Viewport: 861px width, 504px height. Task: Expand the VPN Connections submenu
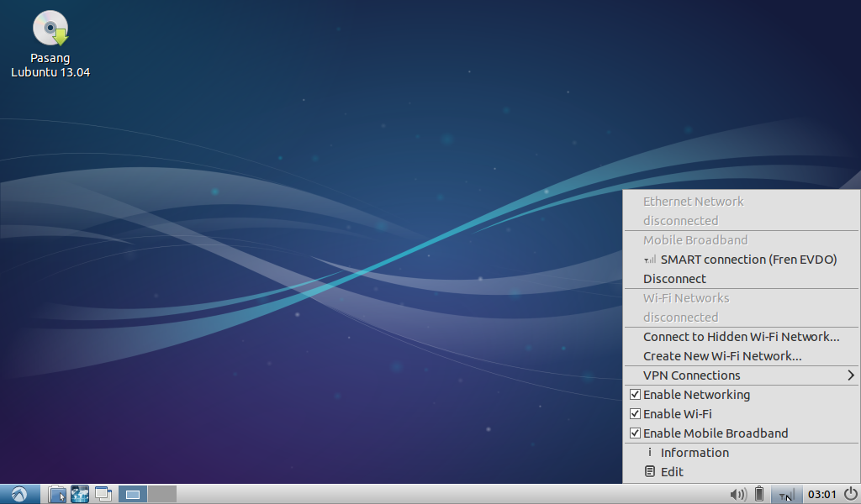pos(742,375)
